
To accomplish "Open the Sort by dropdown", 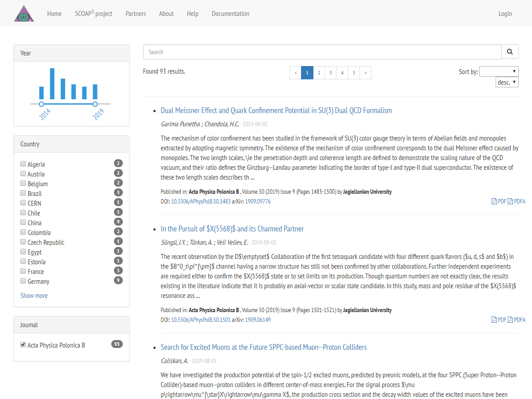I will click(x=499, y=71).
